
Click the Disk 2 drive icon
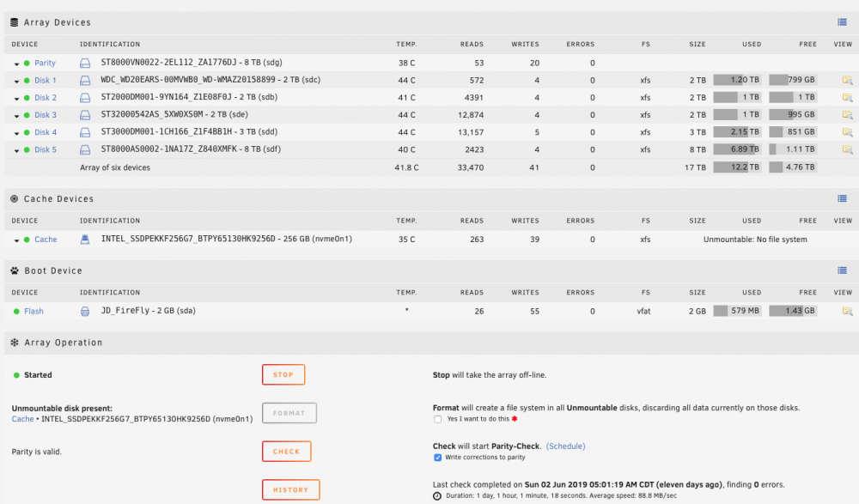point(85,98)
